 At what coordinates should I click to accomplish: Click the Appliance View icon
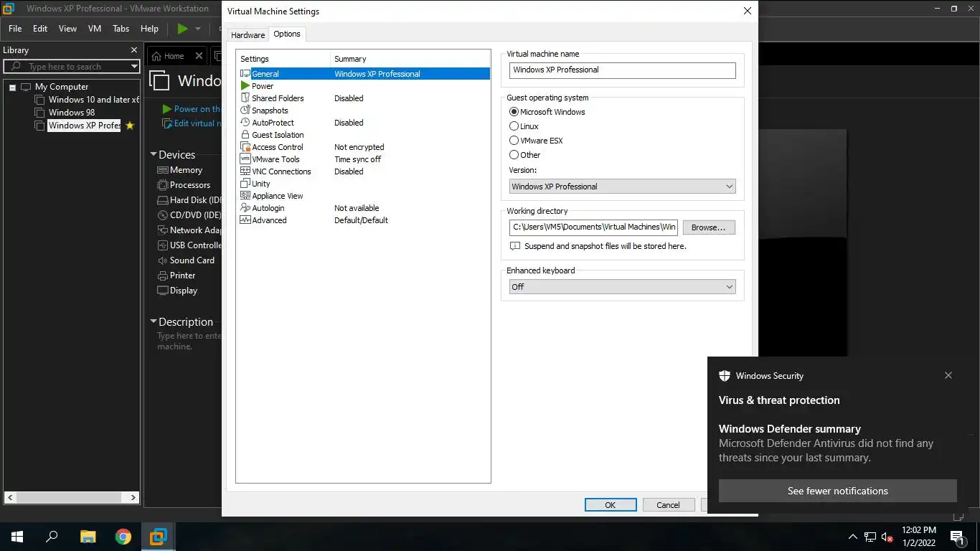[245, 196]
